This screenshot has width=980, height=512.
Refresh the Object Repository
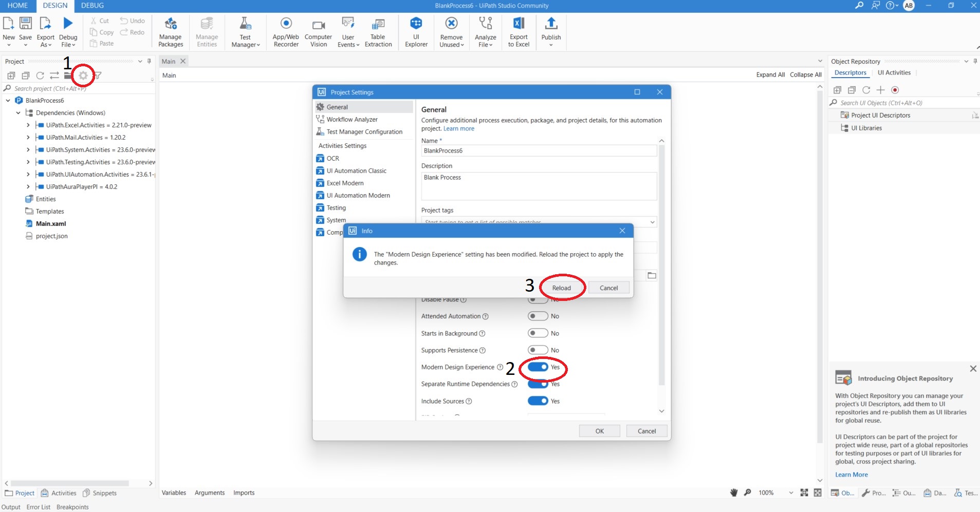tap(866, 90)
